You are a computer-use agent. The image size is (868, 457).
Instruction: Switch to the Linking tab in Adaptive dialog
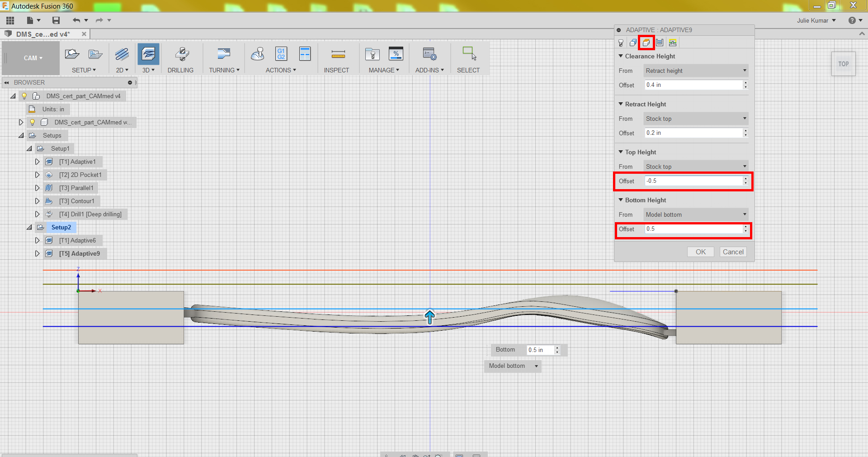click(x=673, y=43)
